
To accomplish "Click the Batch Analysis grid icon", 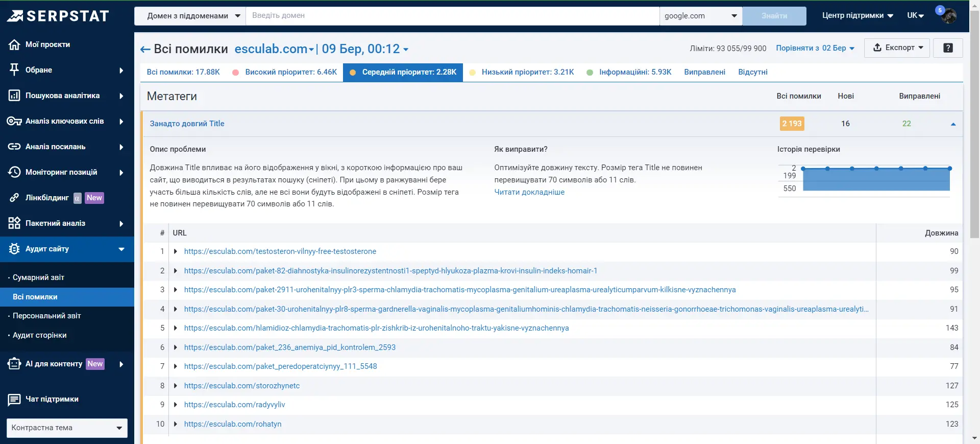I will 14,223.
